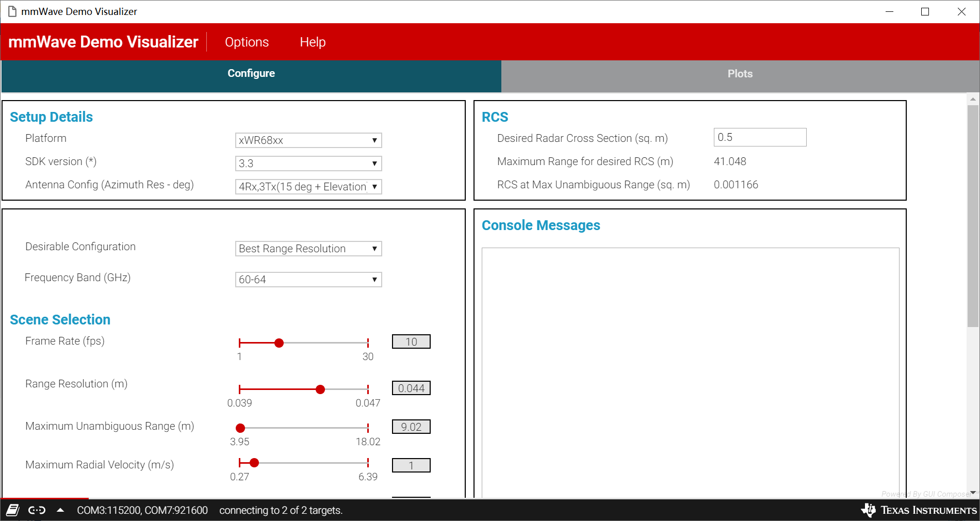Screen dimensions: 980x521
Task: Click the Maximum Range value 41.048
Action: (x=730, y=161)
